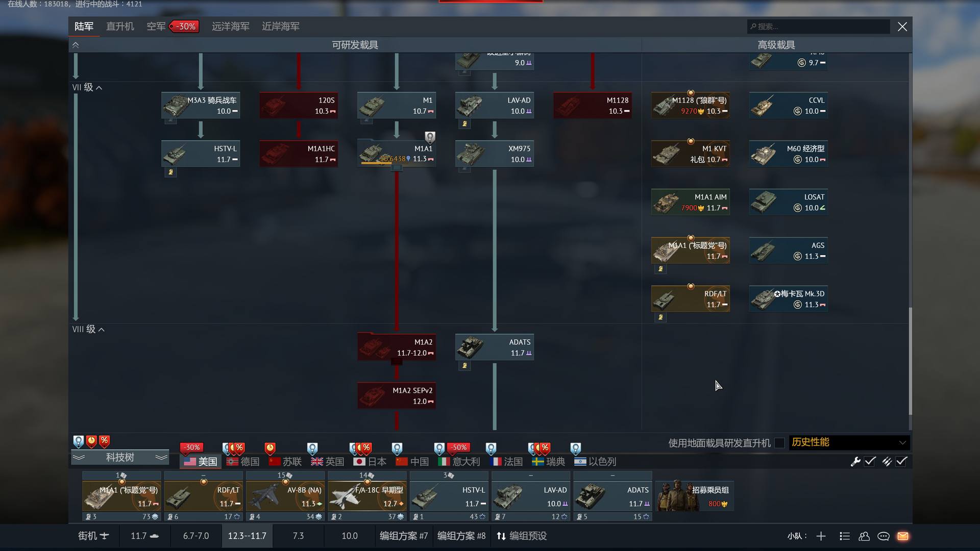Select the 苏联 USSR nation
980x551 pixels.
pos(285,461)
